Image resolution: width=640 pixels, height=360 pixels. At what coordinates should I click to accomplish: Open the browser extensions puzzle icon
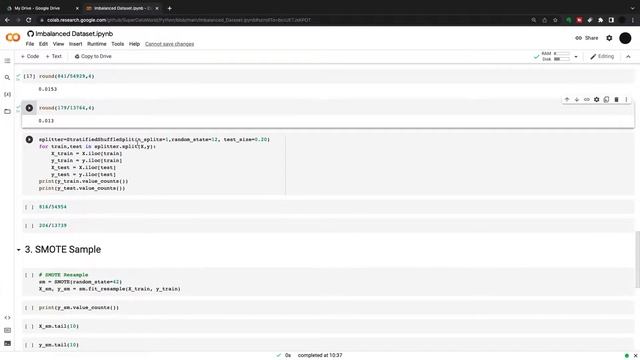coord(600,20)
